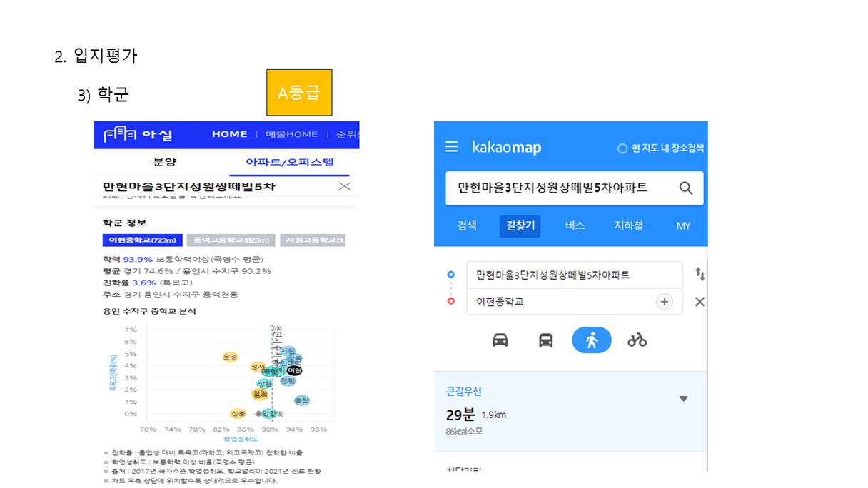Open the 지하철 tab in kakaomap
This screenshot has width=868, height=488.
point(629,225)
